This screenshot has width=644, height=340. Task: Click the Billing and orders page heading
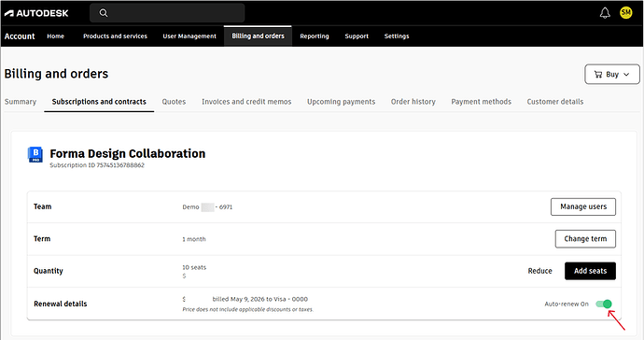pos(56,74)
